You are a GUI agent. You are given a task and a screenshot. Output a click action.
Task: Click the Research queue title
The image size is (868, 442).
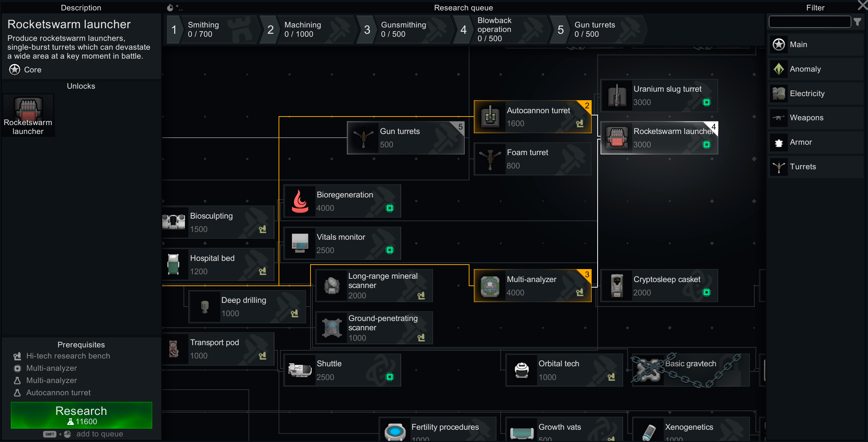(x=464, y=8)
